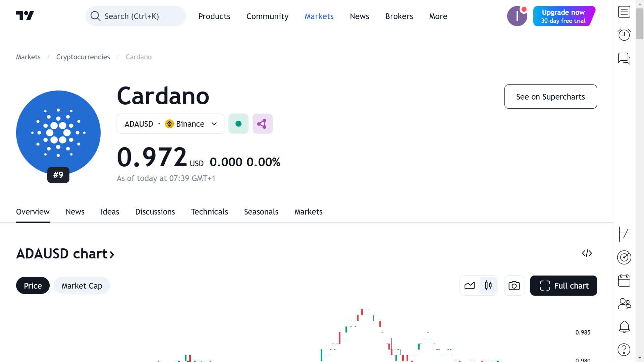Select the Market Cap toggle
644x362 pixels.
(x=82, y=286)
